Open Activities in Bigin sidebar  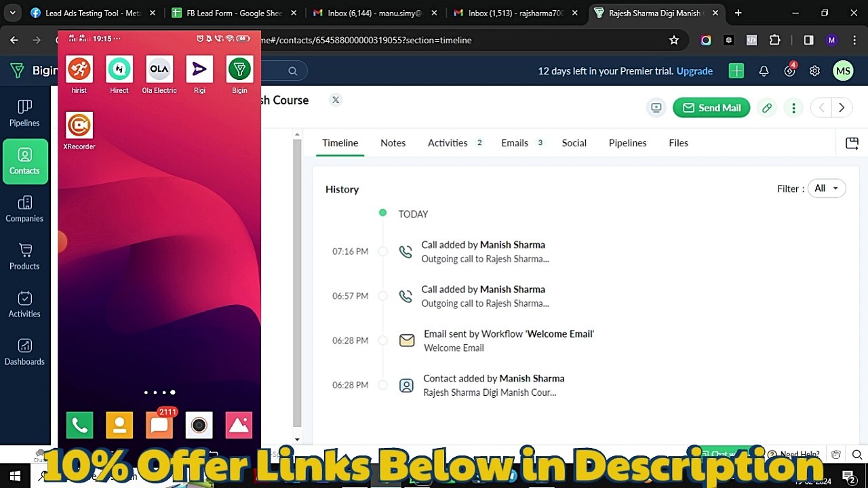[24, 304]
